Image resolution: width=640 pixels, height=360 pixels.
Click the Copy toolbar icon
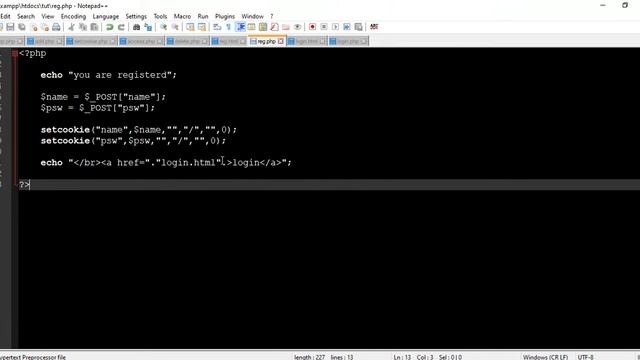(83, 27)
